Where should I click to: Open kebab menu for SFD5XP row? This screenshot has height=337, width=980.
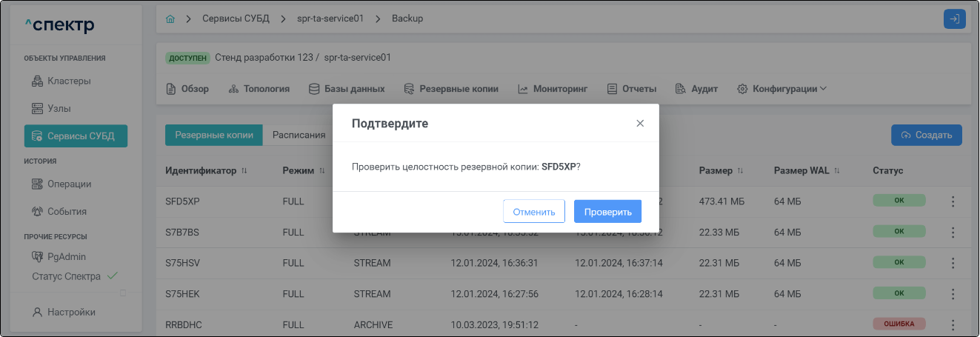953,201
